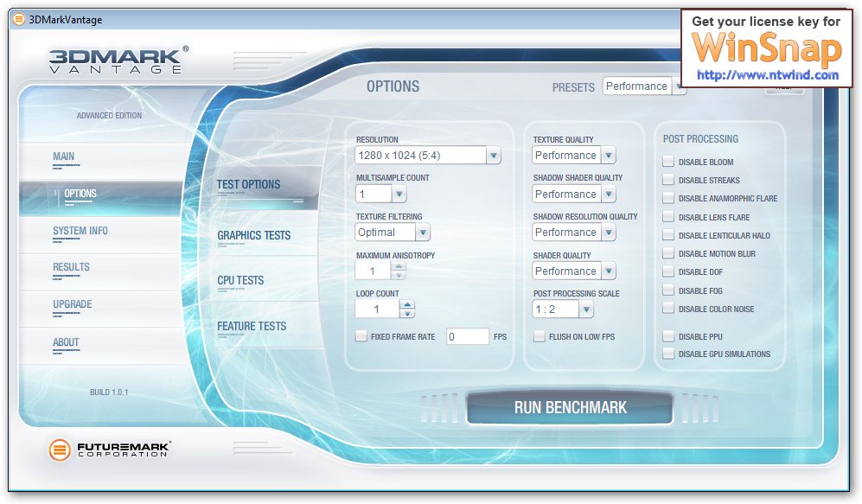Click the Loop Count value field
The width and height of the screenshot is (862, 504).
pyautogui.click(x=377, y=309)
